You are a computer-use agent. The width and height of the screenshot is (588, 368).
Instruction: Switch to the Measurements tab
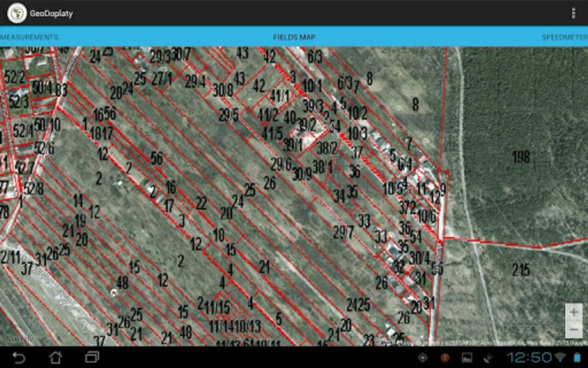point(29,37)
